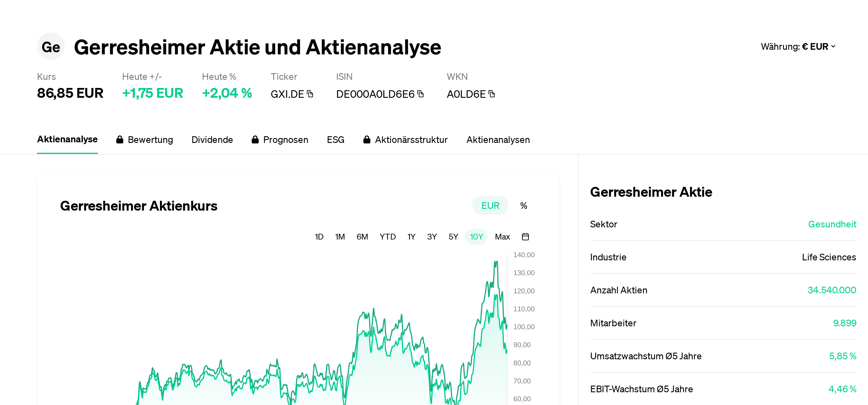Select the 10Y chart timeframe

[476, 237]
